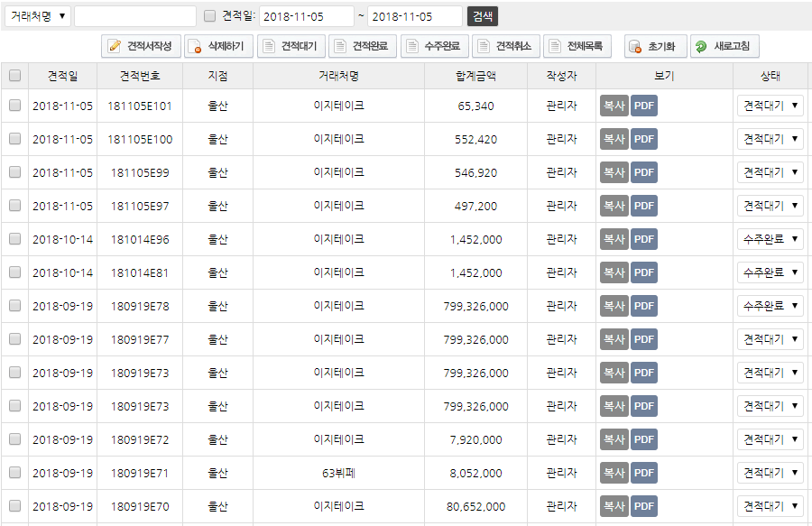
Task: Check the row for 180919E78
Action: pyautogui.click(x=15, y=306)
